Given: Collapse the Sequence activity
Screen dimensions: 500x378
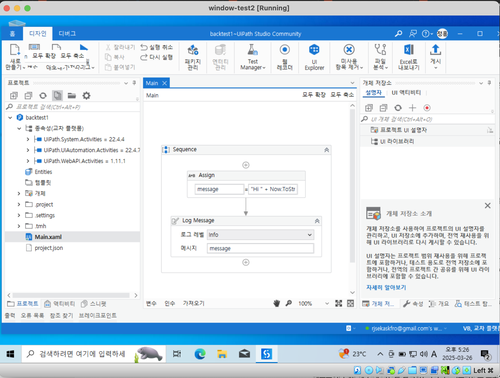Looking at the screenshot, I should pos(327,150).
